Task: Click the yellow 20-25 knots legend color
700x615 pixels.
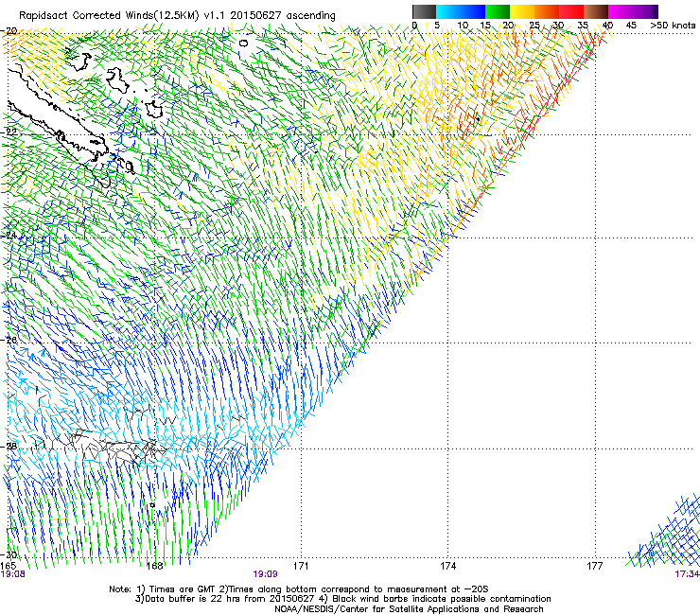Action: (x=522, y=11)
